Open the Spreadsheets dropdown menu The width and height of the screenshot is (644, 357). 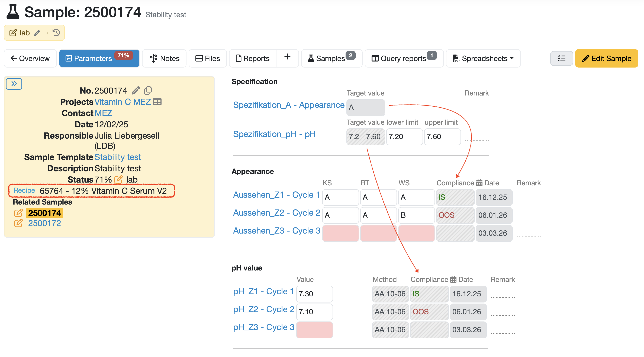[483, 58]
